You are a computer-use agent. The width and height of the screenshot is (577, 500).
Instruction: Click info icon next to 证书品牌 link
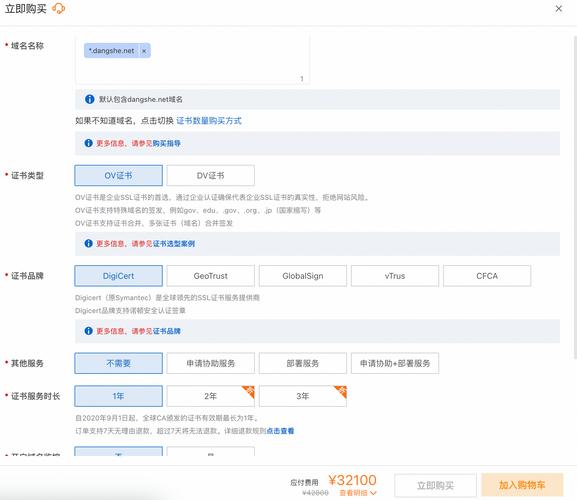pos(88,331)
